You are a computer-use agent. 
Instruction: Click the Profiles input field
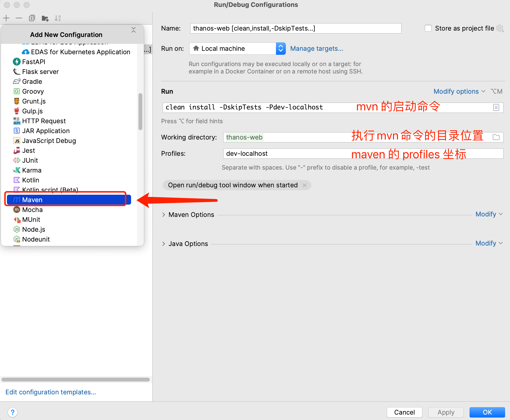click(x=283, y=154)
